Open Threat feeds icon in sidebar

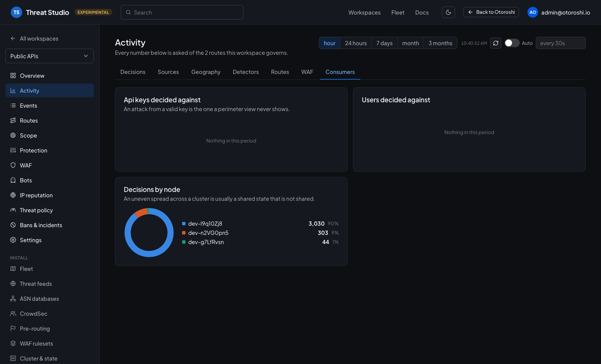coord(13,284)
